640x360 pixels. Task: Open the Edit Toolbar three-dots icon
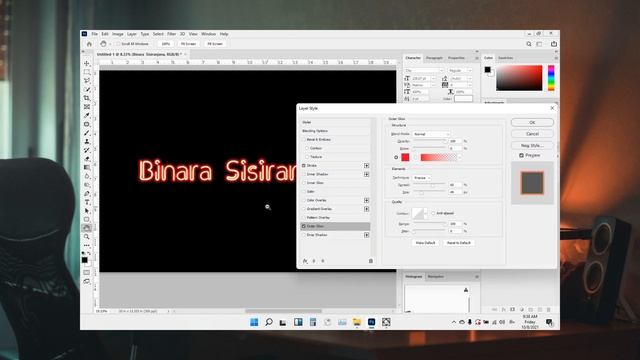point(87,245)
